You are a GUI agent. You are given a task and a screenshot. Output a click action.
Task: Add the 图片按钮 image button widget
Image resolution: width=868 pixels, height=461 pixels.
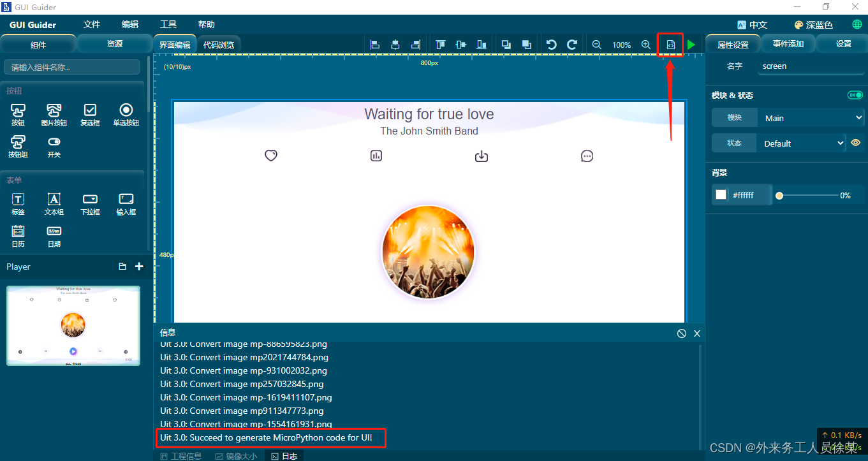tap(54, 115)
